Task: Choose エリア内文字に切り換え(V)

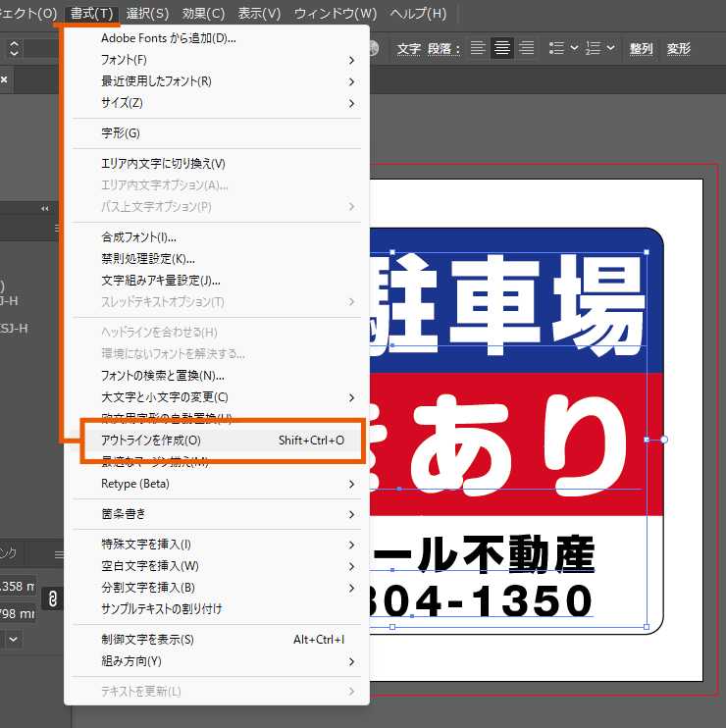Action: point(216,164)
